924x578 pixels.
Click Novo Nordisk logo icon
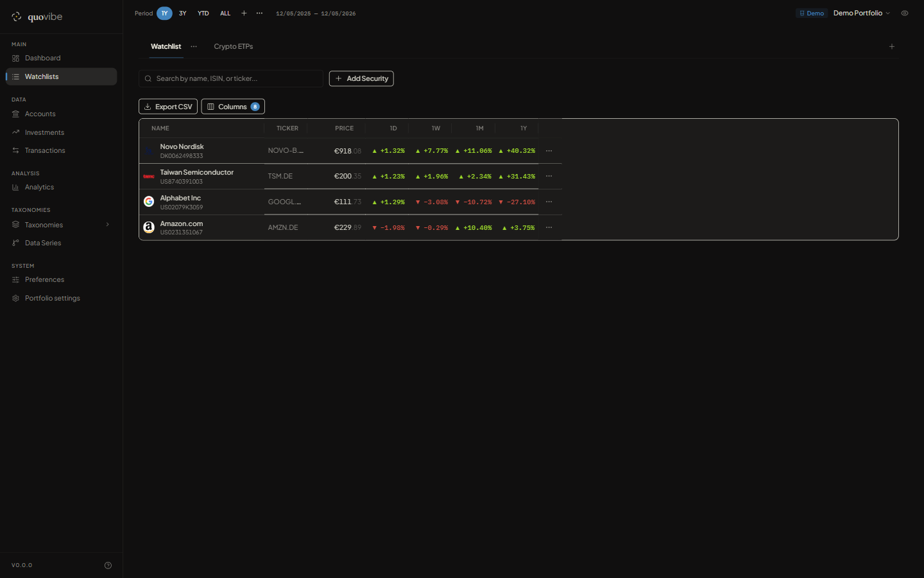(149, 151)
